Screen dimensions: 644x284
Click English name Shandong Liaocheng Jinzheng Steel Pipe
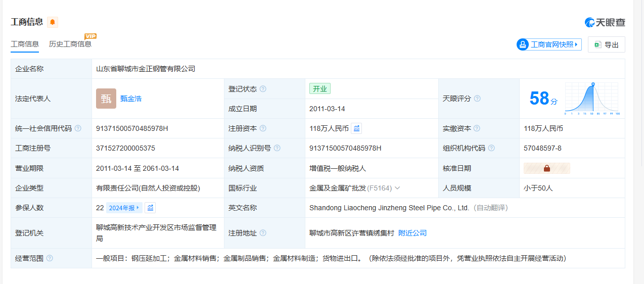[x=389, y=208]
